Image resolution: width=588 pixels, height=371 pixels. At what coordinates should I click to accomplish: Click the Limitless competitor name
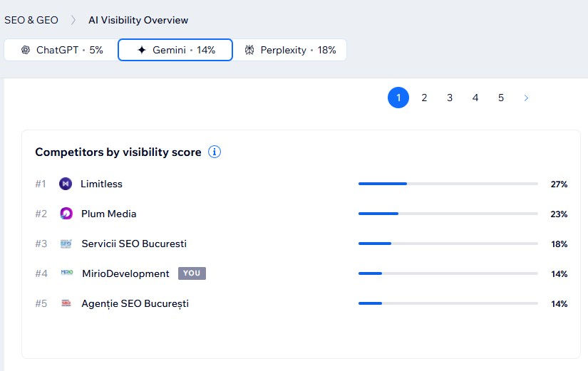coord(102,184)
